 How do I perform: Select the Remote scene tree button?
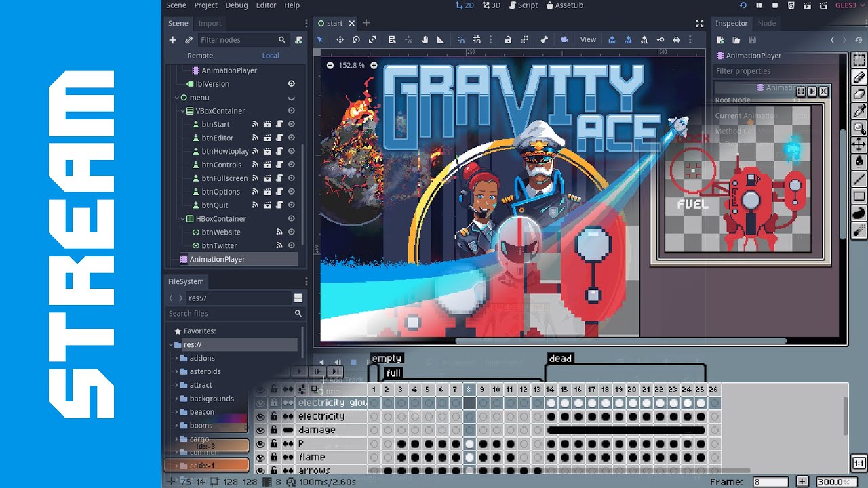[200, 56]
